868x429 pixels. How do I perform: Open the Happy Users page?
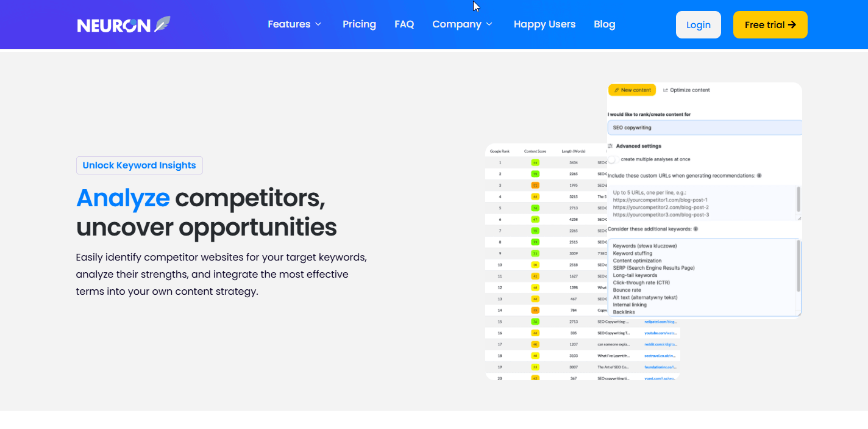pos(544,24)
